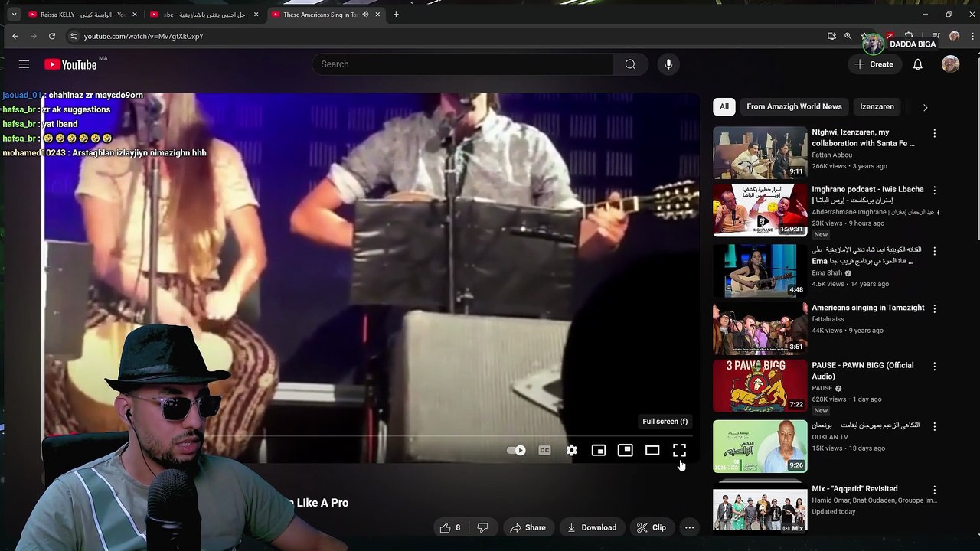Select the All filter chip

click(724, 107)
